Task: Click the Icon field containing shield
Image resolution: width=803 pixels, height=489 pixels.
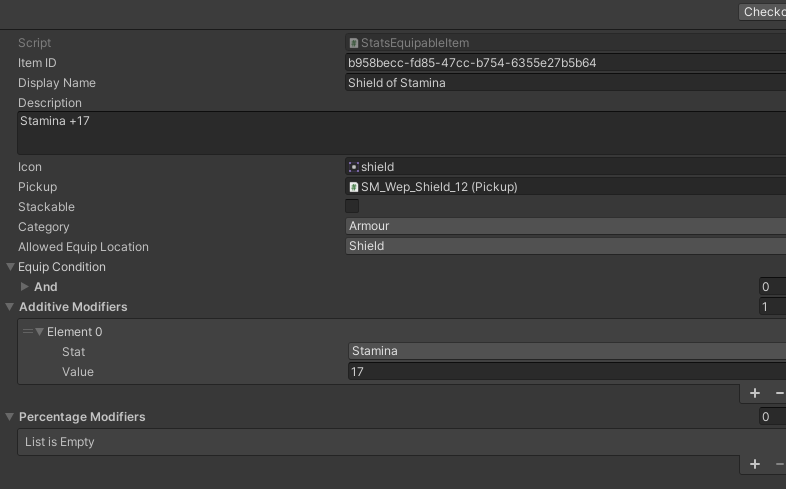Action: pos(565,167)
